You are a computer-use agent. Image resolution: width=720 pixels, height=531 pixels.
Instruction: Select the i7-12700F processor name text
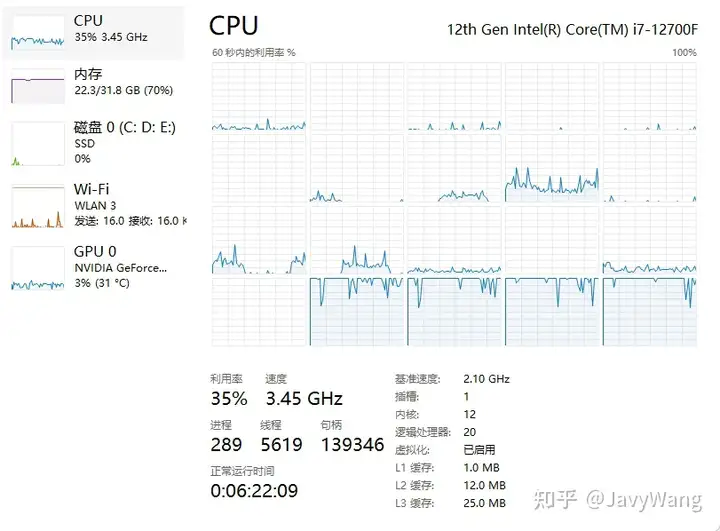[571, 28]
